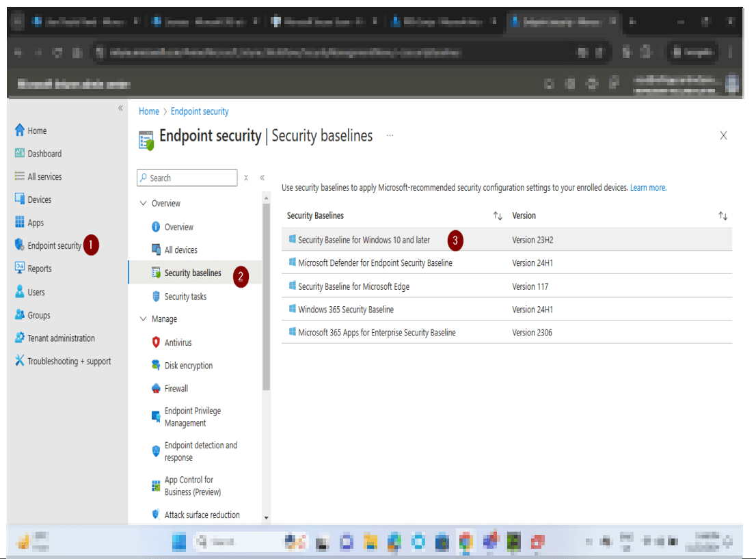Open Google Chrome from the taskbar

(x=465, y=542)
